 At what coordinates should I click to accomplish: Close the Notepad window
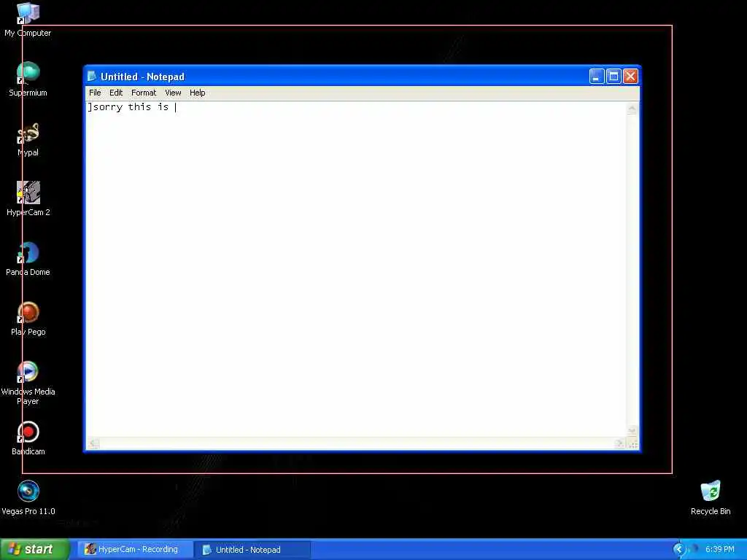point(630,76)
